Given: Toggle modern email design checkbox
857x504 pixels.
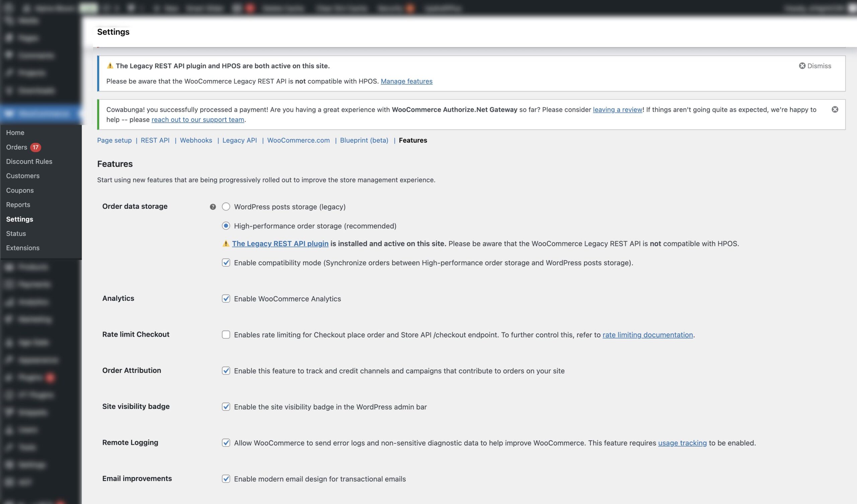Looking at the screenshot, I should 226,479.
